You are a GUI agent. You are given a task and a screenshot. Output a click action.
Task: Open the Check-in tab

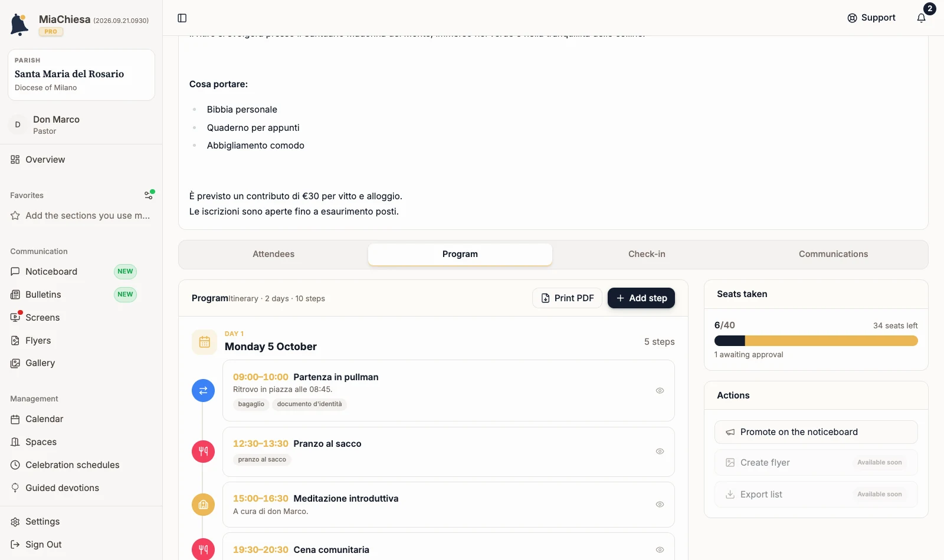[647, 254]
